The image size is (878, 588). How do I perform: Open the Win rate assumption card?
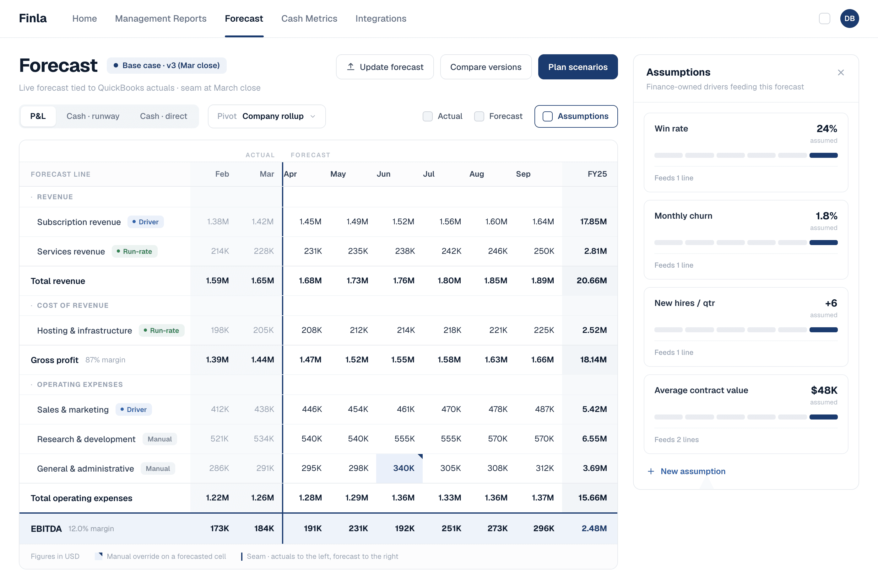746,152
